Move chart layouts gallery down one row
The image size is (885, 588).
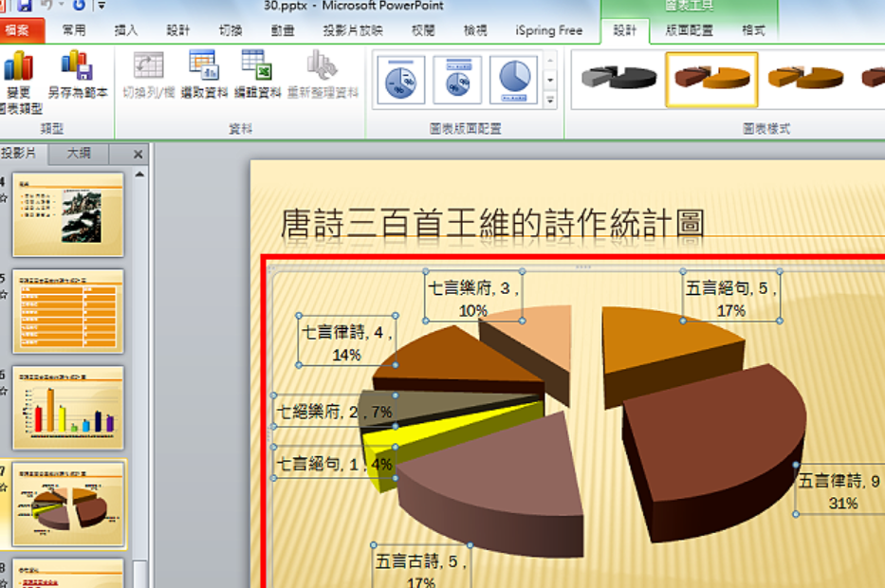[550, 80]
